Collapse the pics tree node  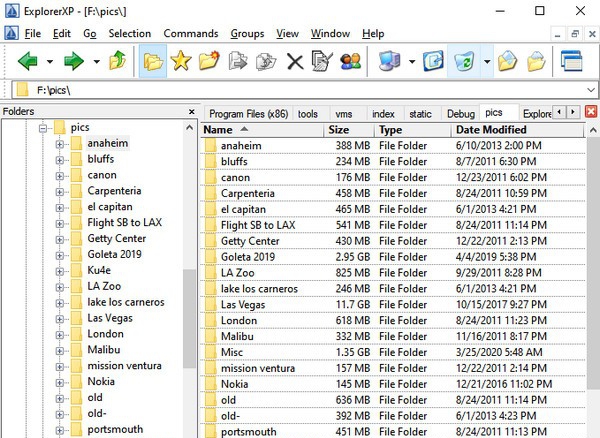coord(43,128)
